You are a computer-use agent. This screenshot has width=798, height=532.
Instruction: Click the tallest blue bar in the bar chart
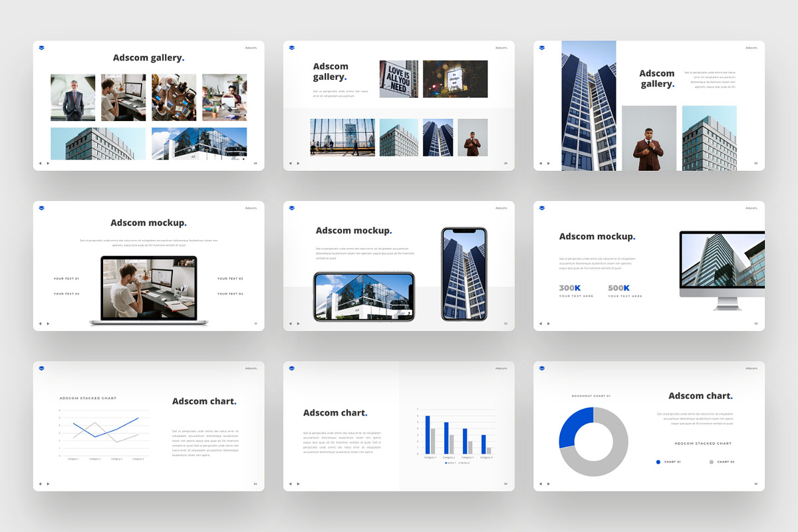(x=428, y=435)
